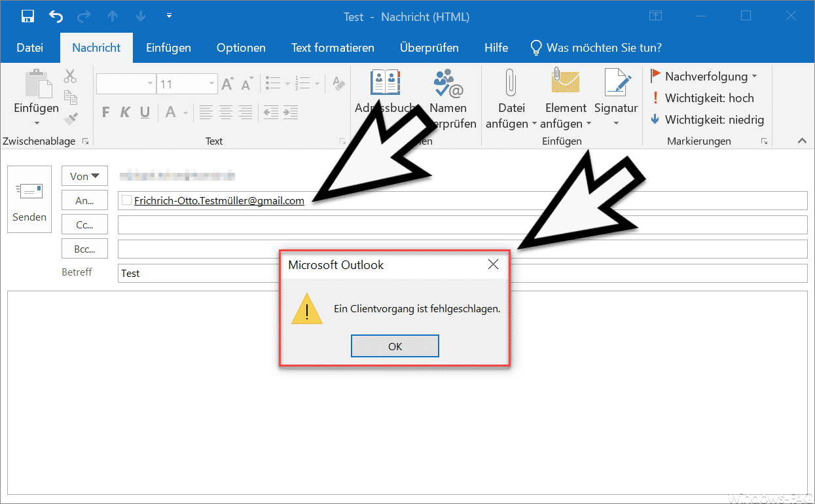Viewport: 815px width, 504px height.
Task: Click the Copy icon in Zwischenablage
Action: [x=70, y=98]
